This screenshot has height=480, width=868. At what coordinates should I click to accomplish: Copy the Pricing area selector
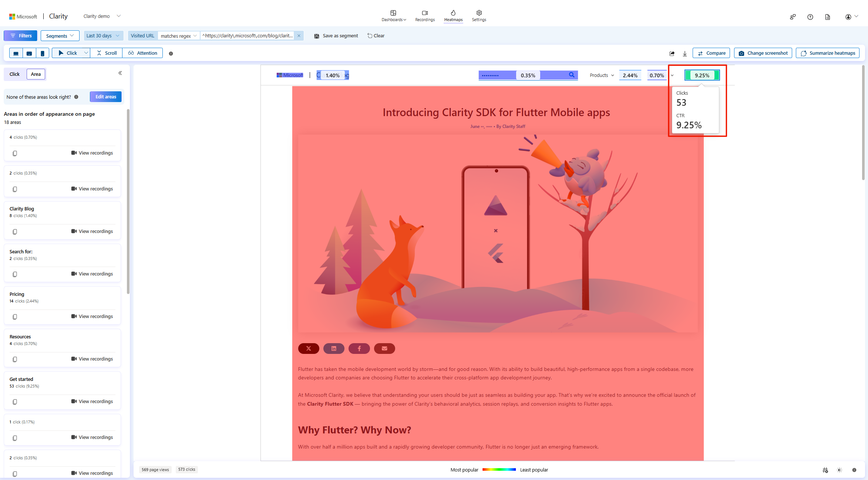point(15,317)
